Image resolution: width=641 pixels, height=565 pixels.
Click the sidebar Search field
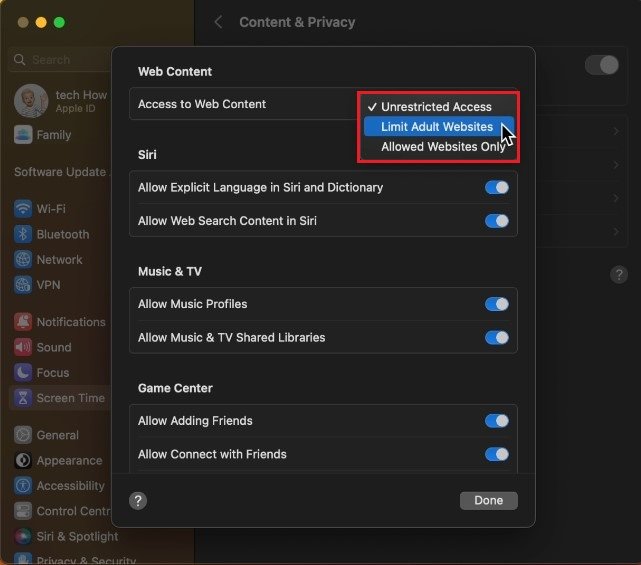pyautogui.click(x=60, y=60)
